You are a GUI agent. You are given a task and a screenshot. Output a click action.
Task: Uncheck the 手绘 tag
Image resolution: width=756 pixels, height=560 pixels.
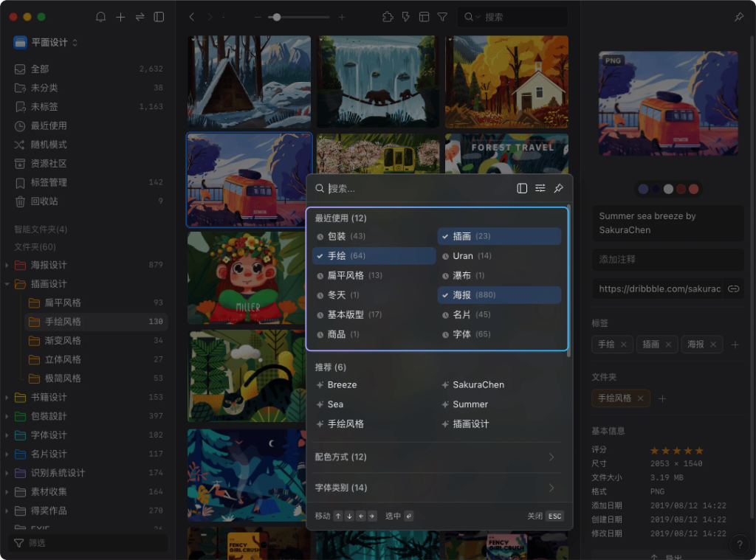(374, 256)
